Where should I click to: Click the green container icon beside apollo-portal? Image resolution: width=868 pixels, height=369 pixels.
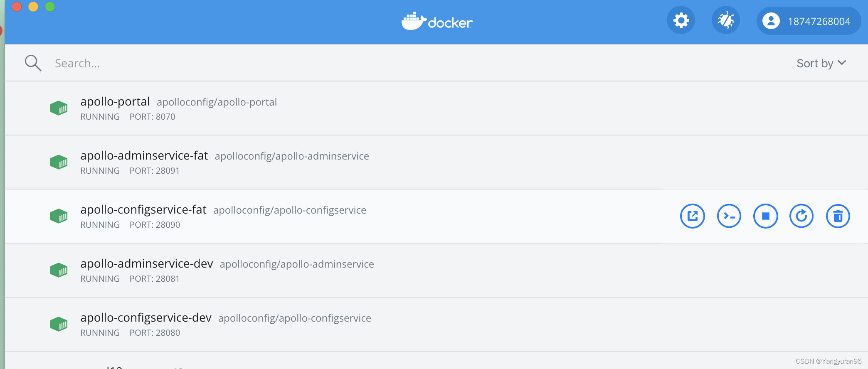coord(59,108)
